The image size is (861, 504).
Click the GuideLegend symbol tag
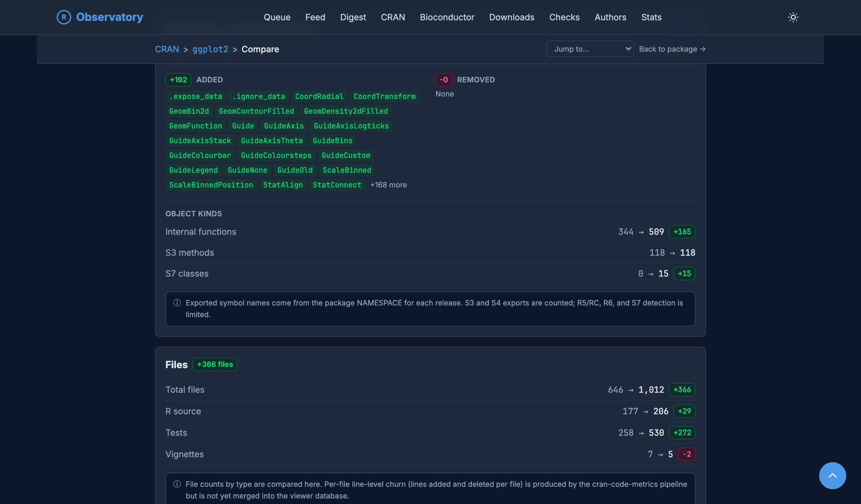click(193, 170)
